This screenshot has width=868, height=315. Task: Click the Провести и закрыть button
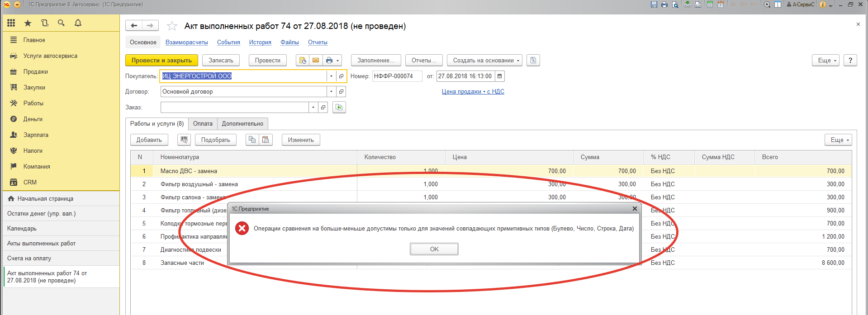pyautogui.click(x=161, y=61)
